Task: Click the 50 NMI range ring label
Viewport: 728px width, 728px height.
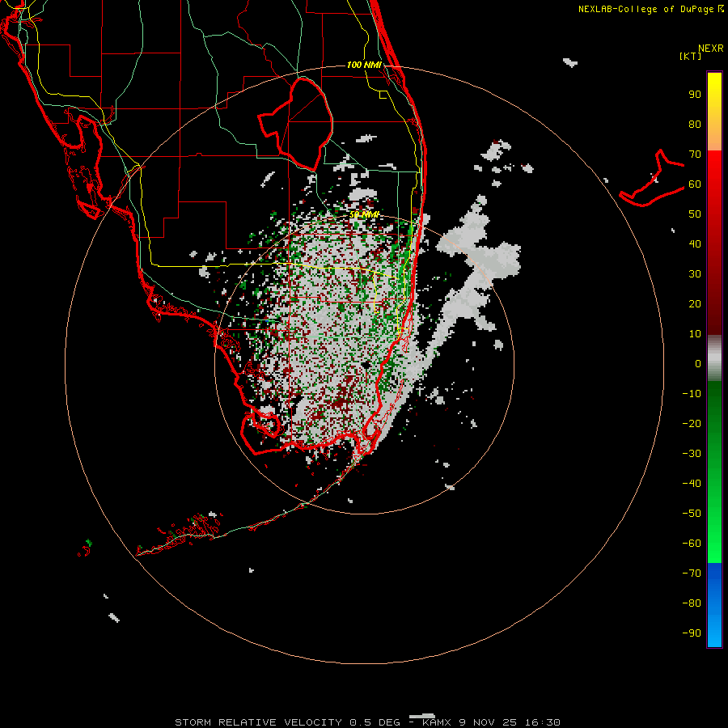Action: (365, 214)
